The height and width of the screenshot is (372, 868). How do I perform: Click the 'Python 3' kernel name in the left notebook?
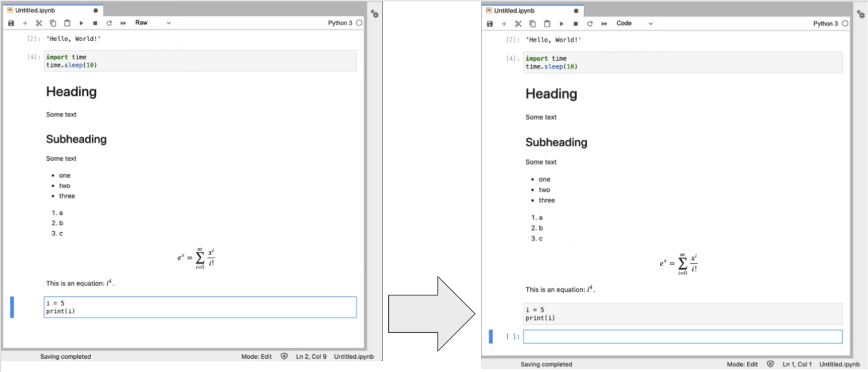pos(340,23)
